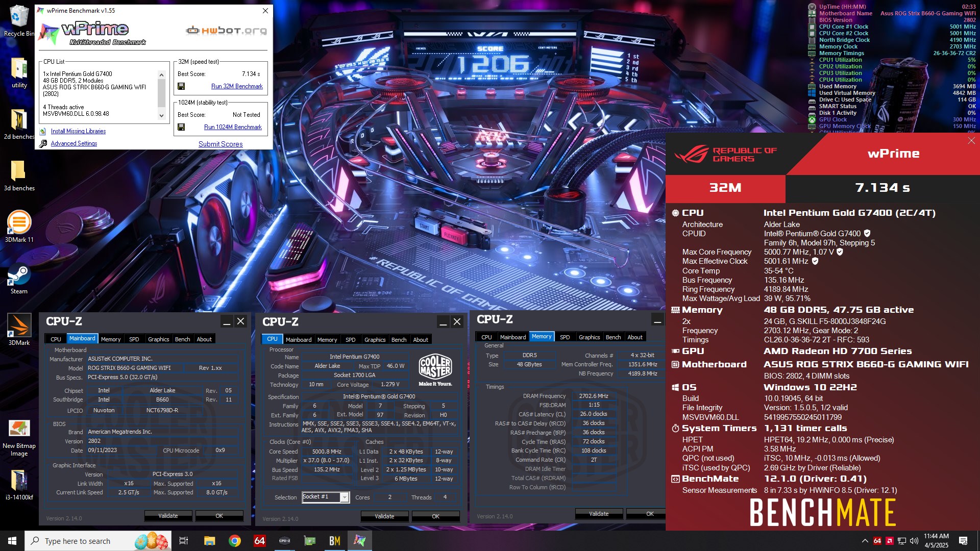This screenshot has width=980, height=551.
Task: Open the utility folder on desktop
Action: pos(19,72)
